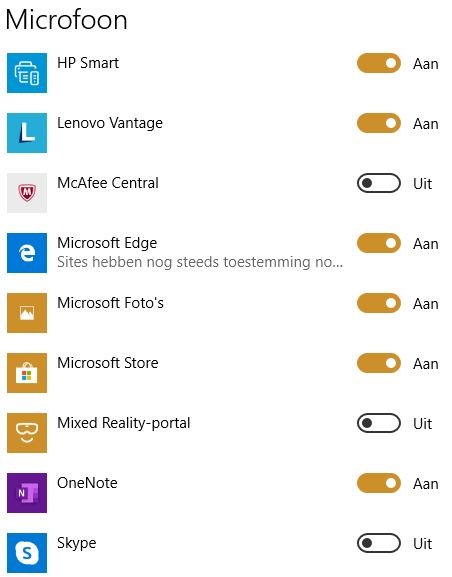
Task: Turn off OneNote microphone access
Action: pyautogui.click(x=379, y=483)
